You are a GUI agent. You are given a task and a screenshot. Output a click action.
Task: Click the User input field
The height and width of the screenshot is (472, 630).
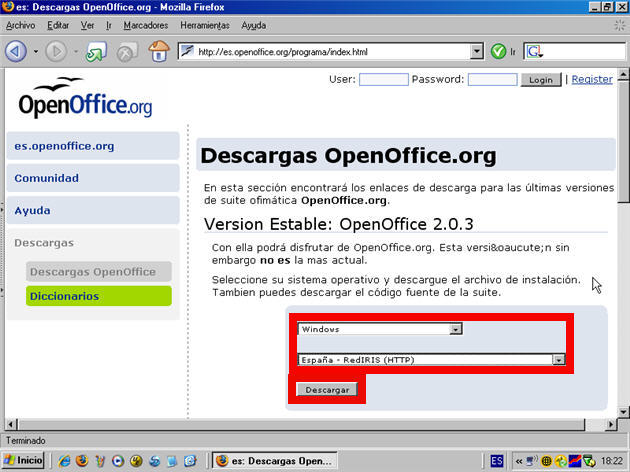coord(383,79)
